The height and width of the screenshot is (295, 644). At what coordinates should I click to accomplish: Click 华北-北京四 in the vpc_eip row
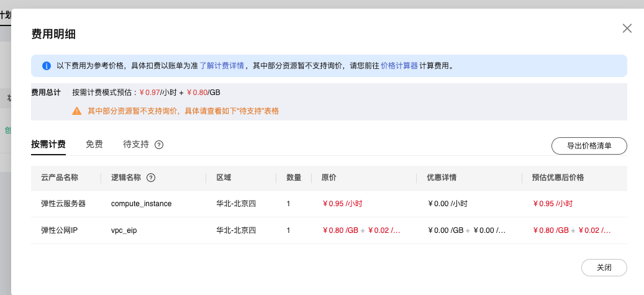[x=236, y=230]
